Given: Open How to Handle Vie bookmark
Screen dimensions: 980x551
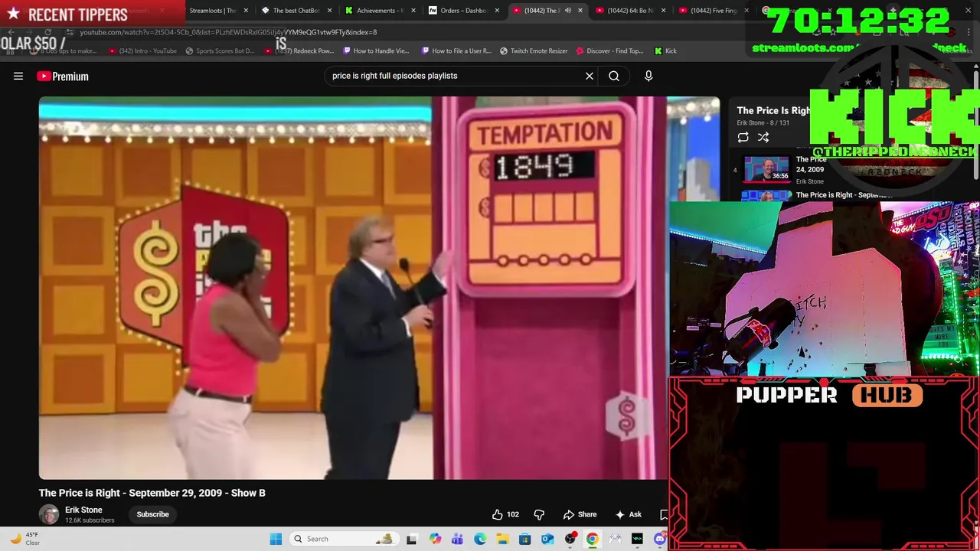Looking at the screenshot, I should pyautogui.click(x=376, y=51).
